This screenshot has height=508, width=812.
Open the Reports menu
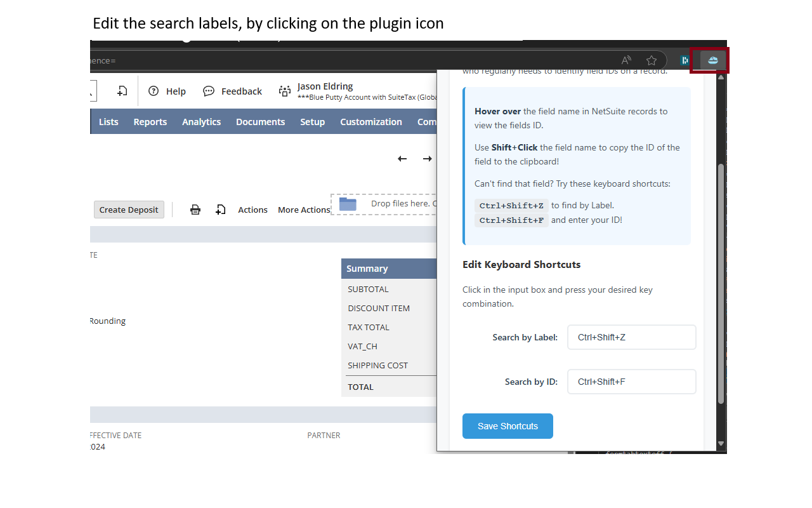tap(150, 122)
